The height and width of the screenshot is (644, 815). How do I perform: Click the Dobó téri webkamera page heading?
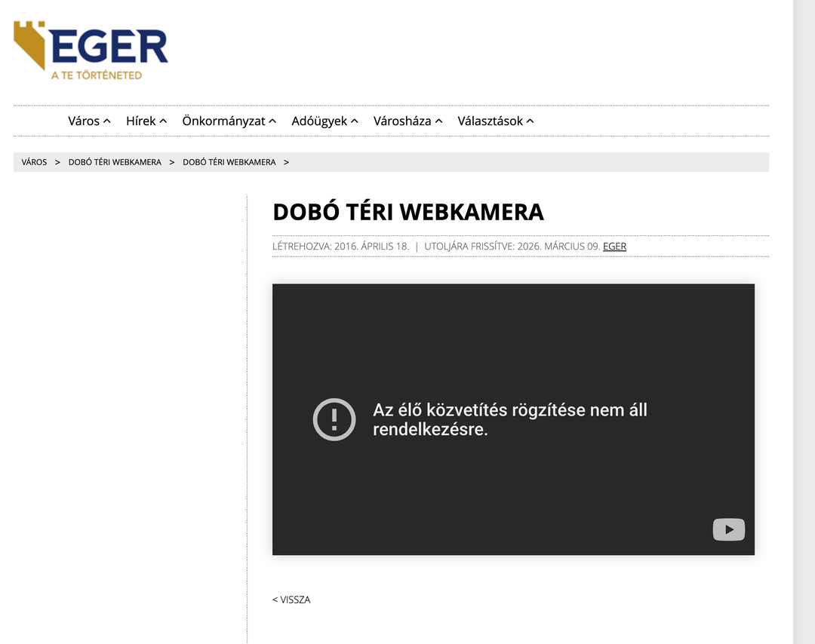tap(407, 212)
